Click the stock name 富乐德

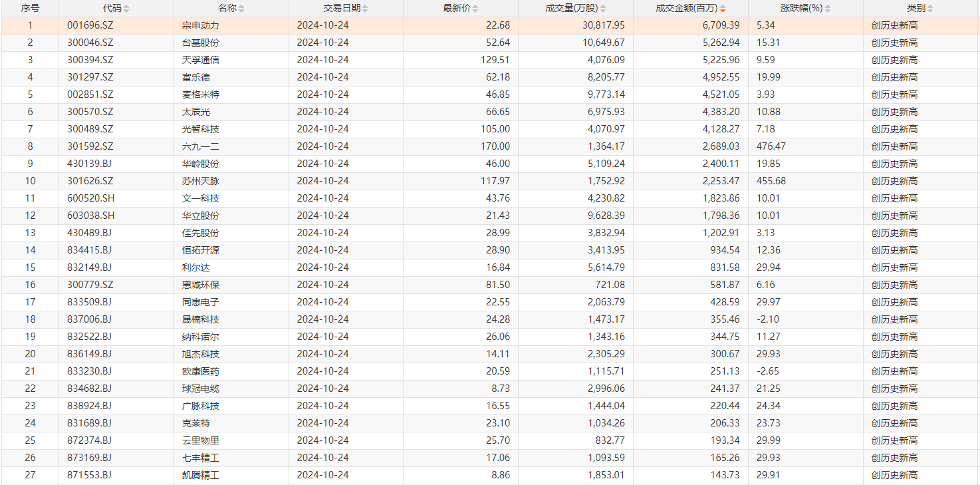click(x=196, y=77)
